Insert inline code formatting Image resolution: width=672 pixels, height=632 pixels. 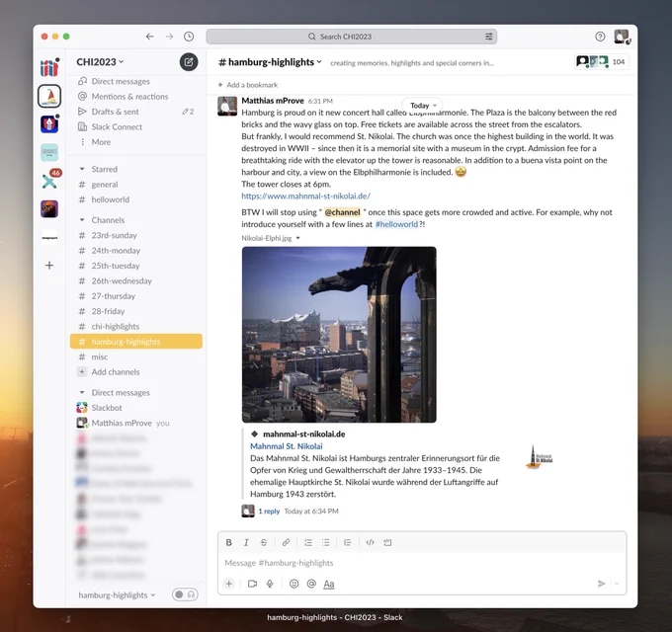click(x=370, y=542)
